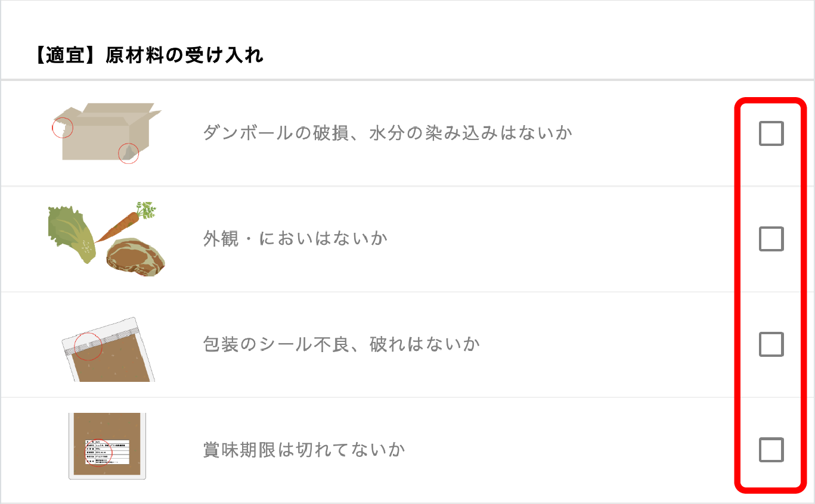Check the 包装のシール不良 checkbox

[772, 344]
